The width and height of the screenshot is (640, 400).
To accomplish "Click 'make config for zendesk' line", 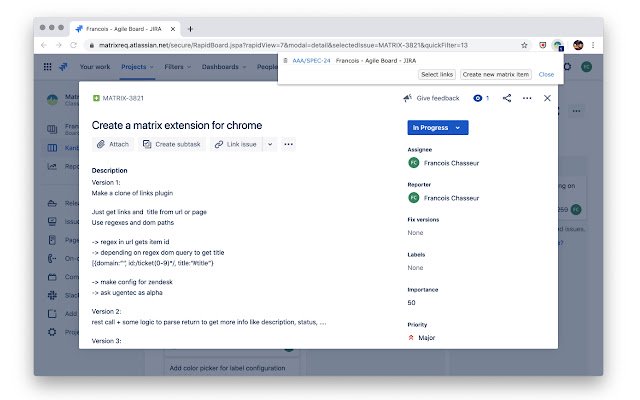I will coord(132,282).
